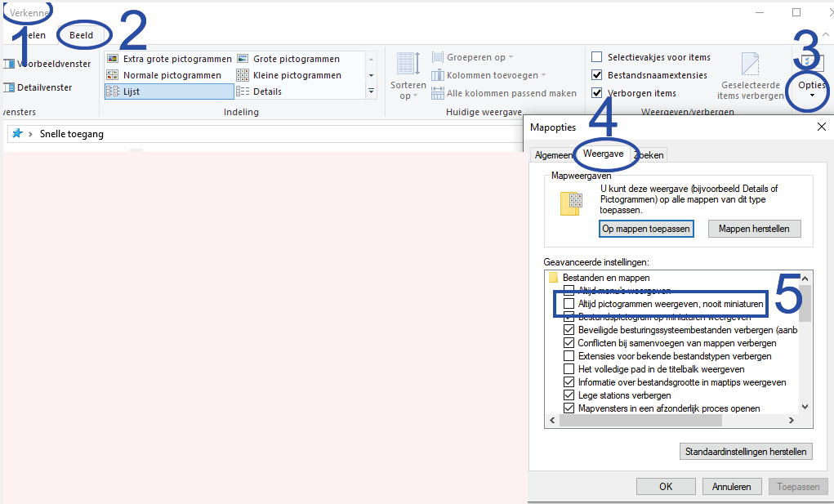Click the Sorteren op icon

tap(408, 65)
